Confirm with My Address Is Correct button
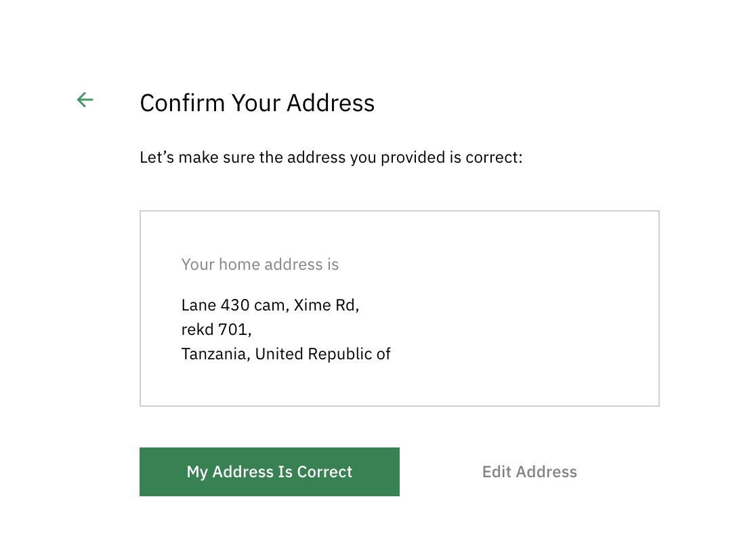The width and height of the screenshot is (756, 560). 270,472
